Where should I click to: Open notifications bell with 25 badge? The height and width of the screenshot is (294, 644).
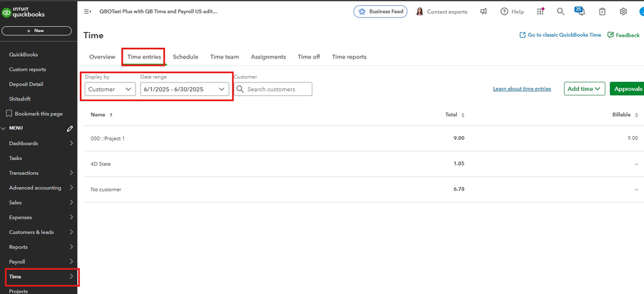pos(580,11)
